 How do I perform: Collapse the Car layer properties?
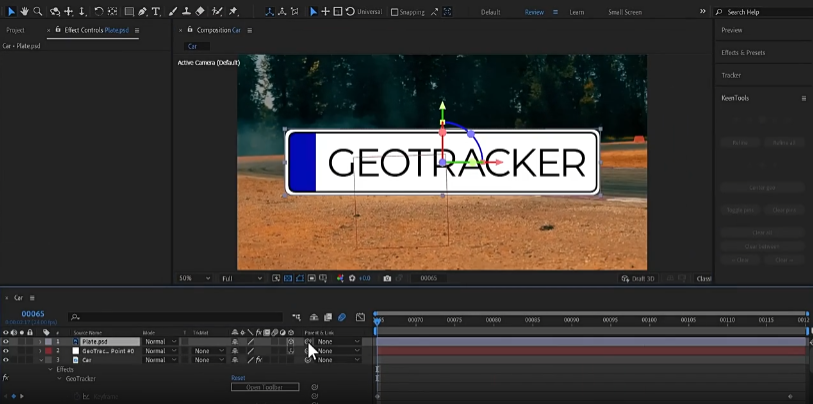(x=40, y=360)
